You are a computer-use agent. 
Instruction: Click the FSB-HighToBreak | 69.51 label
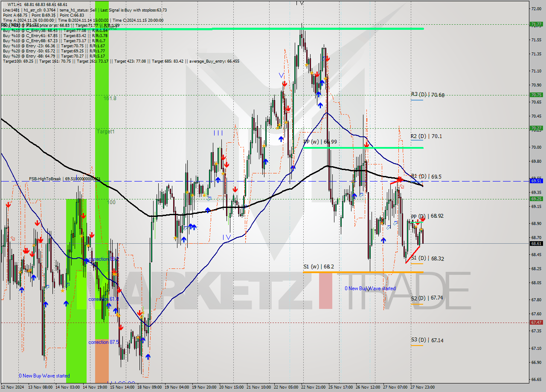[x=64, y=179]
